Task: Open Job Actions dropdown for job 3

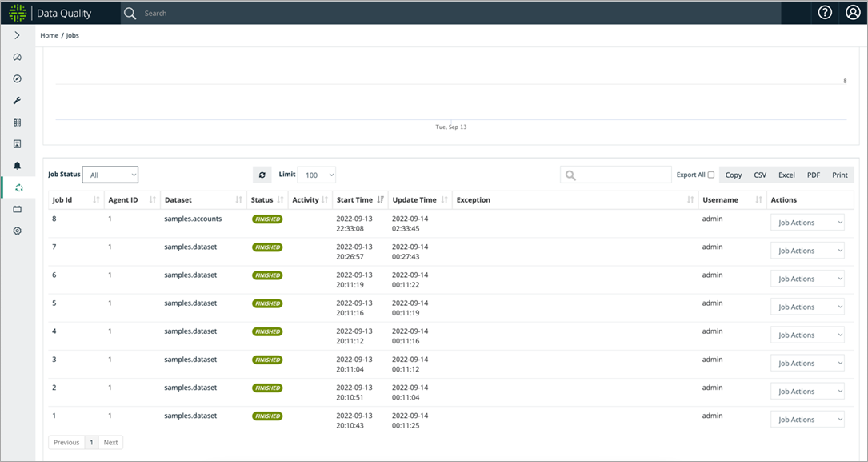Action: pos(808,364)
